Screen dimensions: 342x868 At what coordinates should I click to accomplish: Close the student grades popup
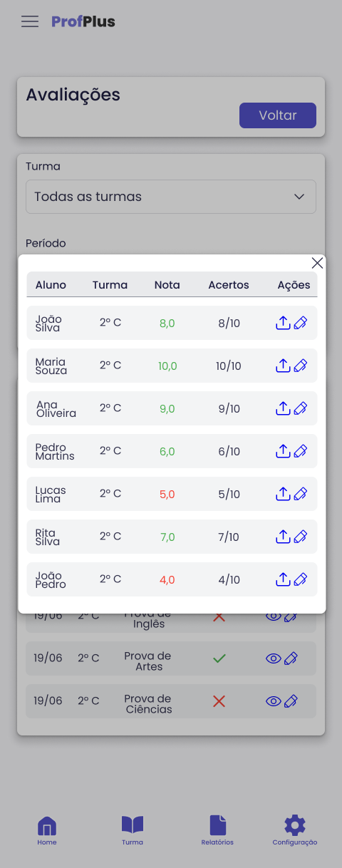[x=317, y=263]
